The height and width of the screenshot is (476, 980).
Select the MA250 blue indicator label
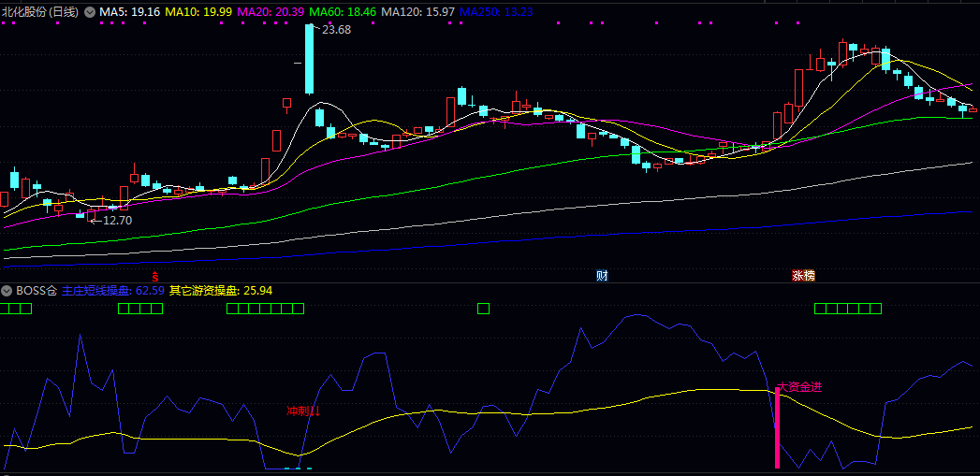(501, 12)
